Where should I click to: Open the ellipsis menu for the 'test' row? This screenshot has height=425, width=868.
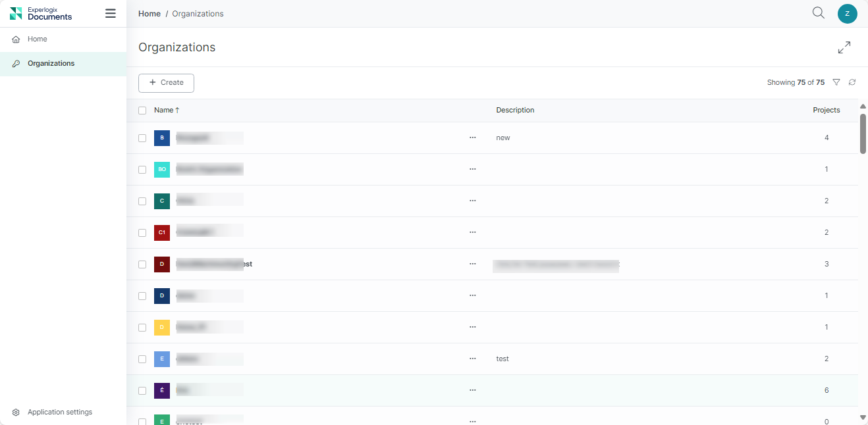tap(472, 359)
